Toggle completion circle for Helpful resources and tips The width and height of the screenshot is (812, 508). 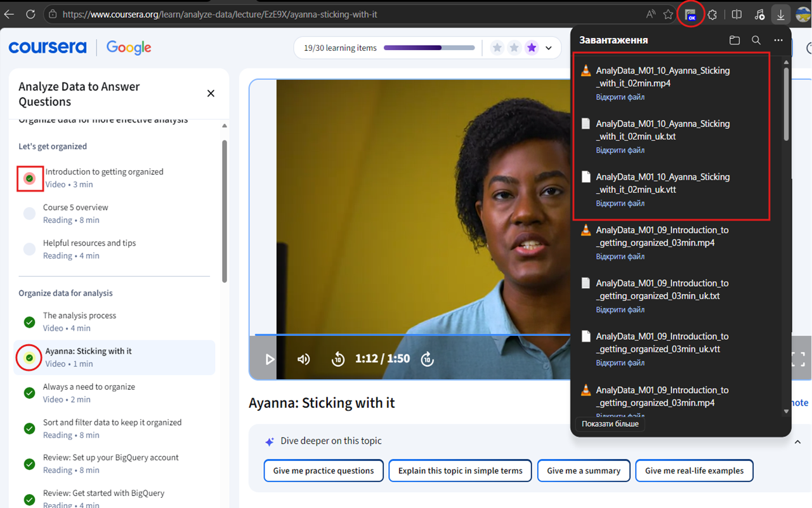click(29, 250)
